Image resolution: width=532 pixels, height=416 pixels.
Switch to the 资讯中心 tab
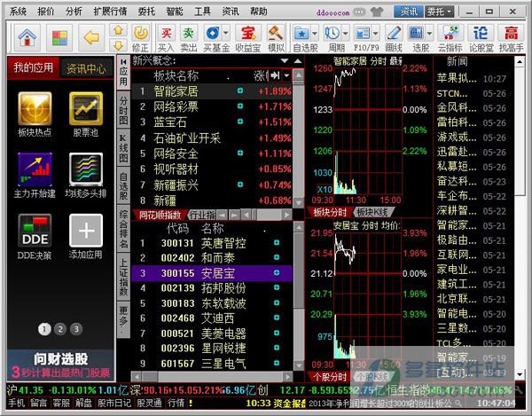(86, 69)
